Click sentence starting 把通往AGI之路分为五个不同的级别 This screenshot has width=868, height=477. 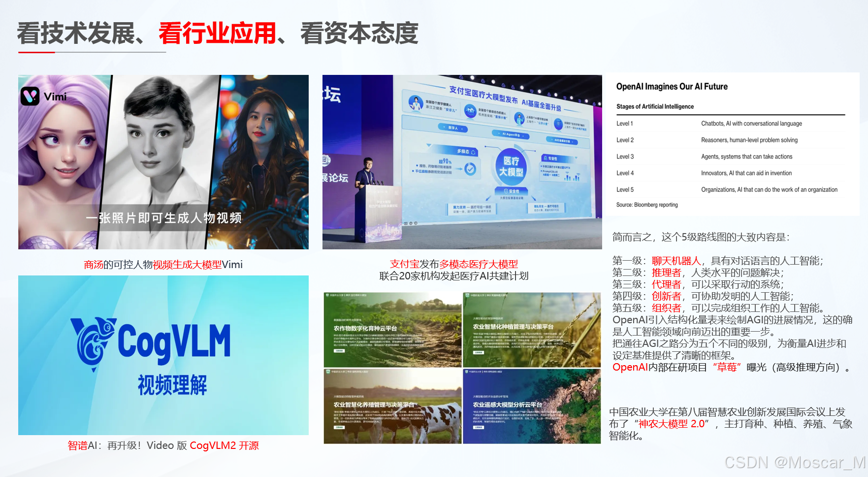(x=730, y=349)
